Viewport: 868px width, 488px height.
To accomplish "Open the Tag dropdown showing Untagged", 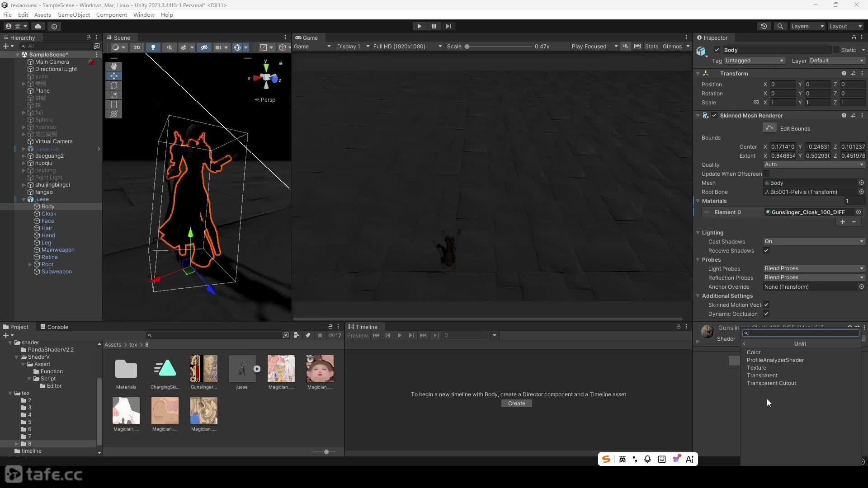I will [x=755, y=61].
